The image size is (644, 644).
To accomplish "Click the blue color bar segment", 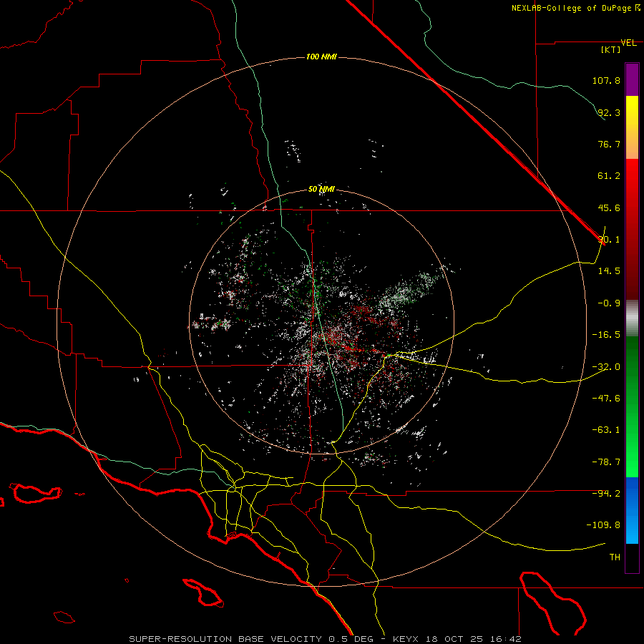I will click(x=632, y=510).
